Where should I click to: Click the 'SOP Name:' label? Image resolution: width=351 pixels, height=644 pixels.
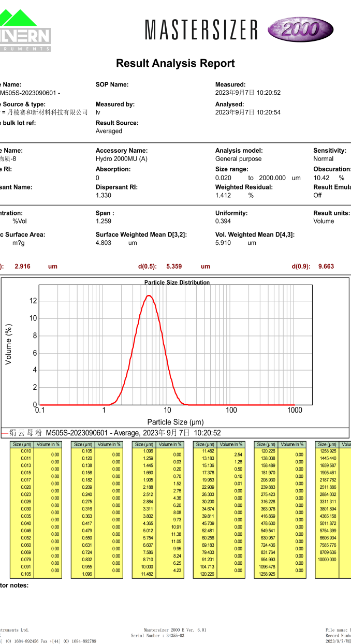click(112, 84)
